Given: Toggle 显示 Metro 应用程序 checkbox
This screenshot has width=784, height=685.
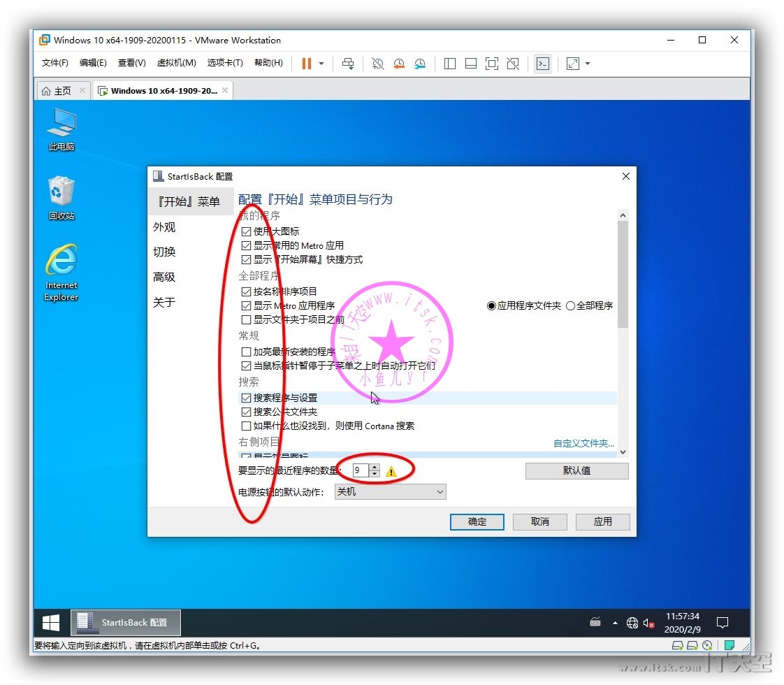Looking at the screenshot, I should [x=246, y=305].
